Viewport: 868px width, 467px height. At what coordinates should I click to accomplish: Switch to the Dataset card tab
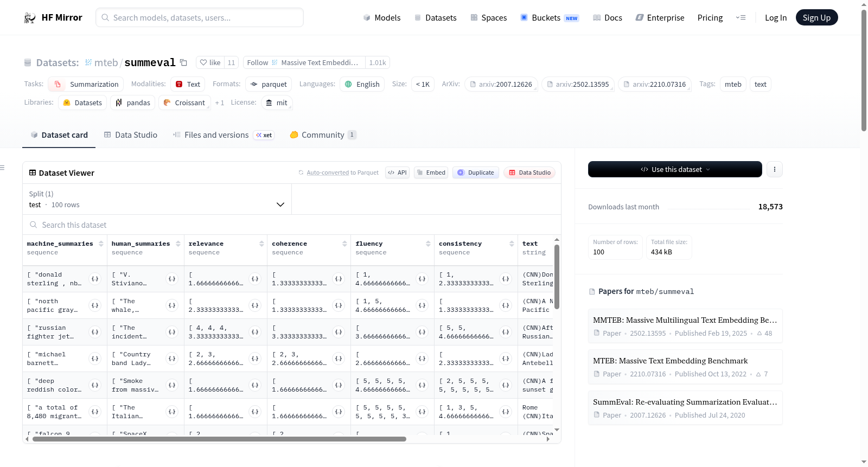(x=59, y=135)
